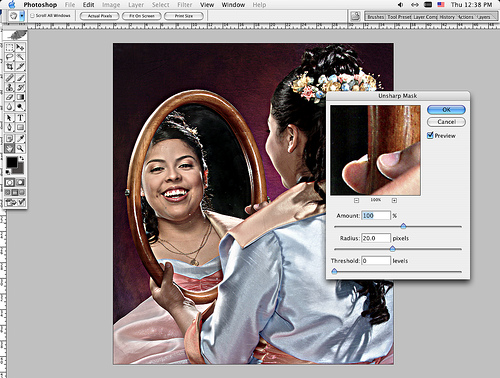The height and width of the screenshot is (378, 500).
Task: Select the Gradient tool
Action: 20,97
